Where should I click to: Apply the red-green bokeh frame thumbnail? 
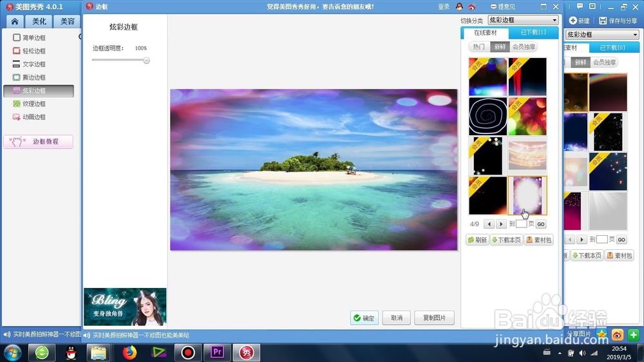[x=527, y=117]
